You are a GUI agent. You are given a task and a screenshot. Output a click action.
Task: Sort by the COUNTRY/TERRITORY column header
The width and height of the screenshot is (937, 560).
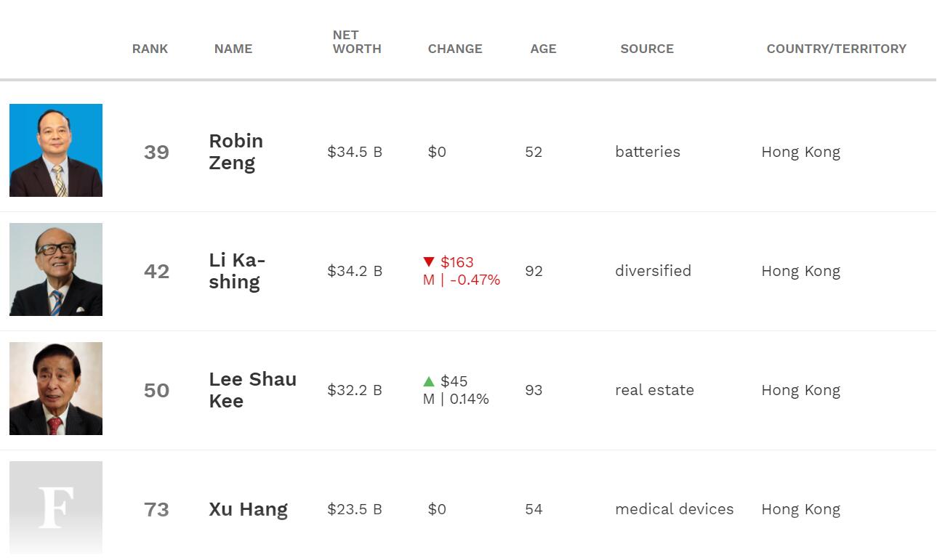coord(837,49)
